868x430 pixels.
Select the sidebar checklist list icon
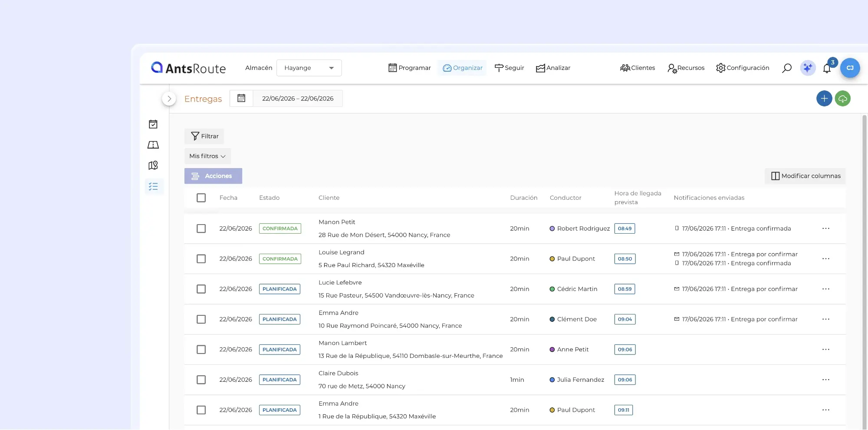154,186
